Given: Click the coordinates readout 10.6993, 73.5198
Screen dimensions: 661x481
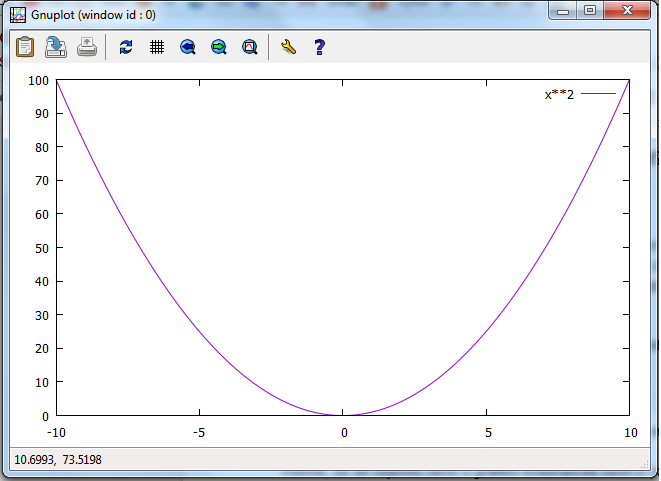Looking at the screenshot, I should (x=58, y=460).
